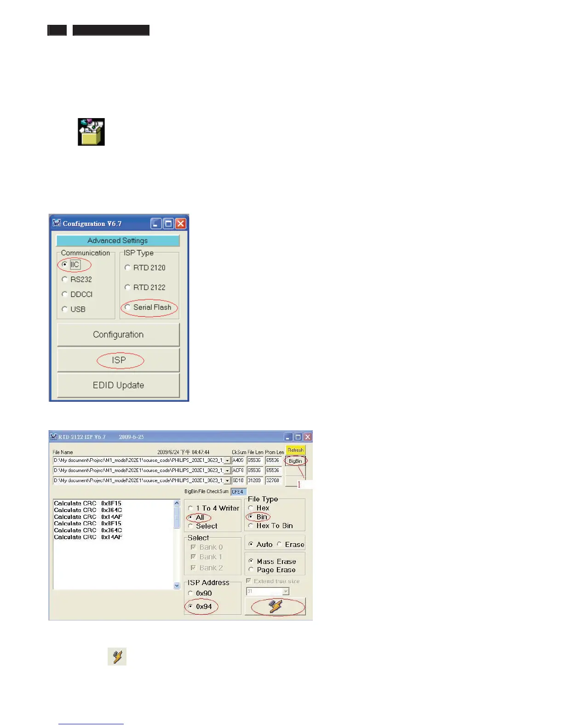The width and height of the screenshot is (563, 728).
Task: Select the All banks radio option
Action: [196, 518]
